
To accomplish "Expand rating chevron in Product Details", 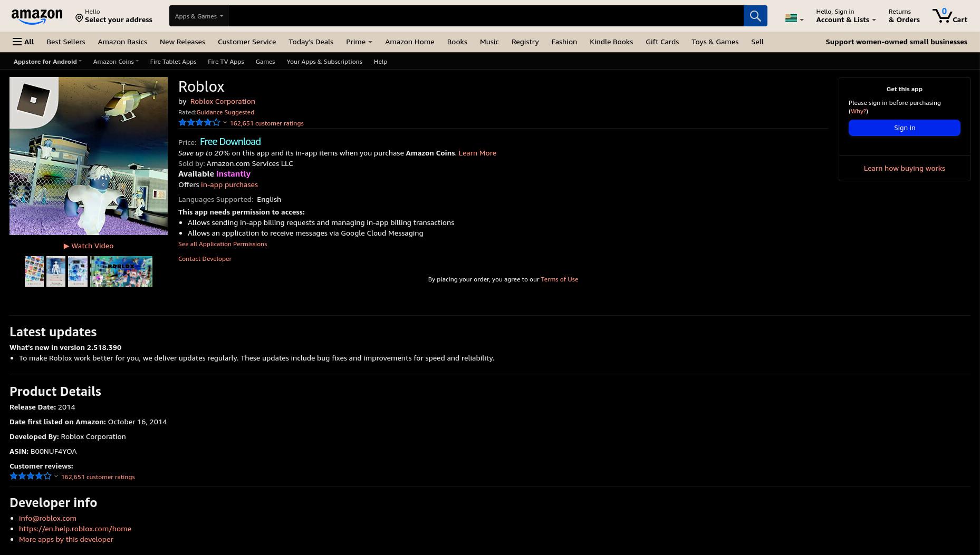I will click(56, 476).
